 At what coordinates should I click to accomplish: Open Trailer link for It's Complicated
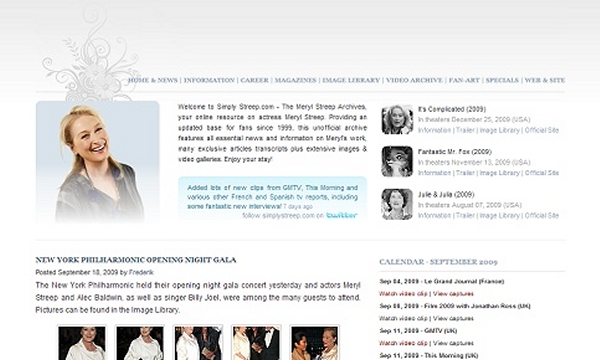tap(465, 130)
